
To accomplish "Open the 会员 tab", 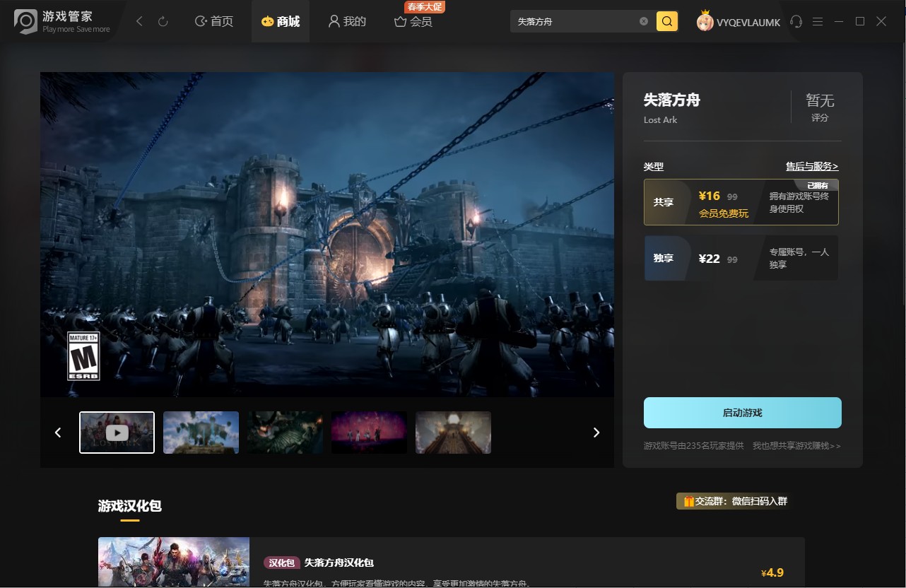I will click(x=413, y=22).
